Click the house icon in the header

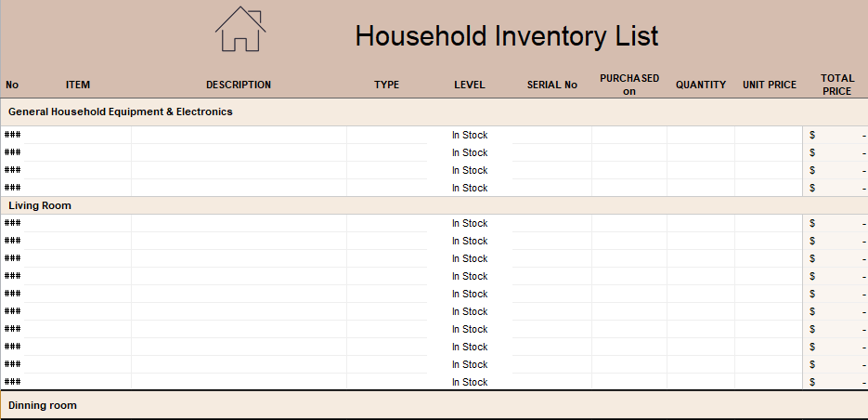240,29
